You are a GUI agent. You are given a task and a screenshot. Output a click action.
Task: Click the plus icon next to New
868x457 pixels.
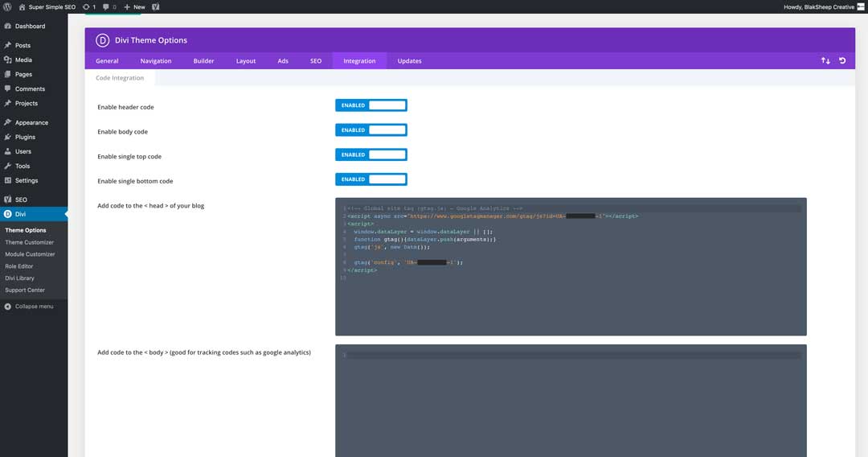point(127,7)
